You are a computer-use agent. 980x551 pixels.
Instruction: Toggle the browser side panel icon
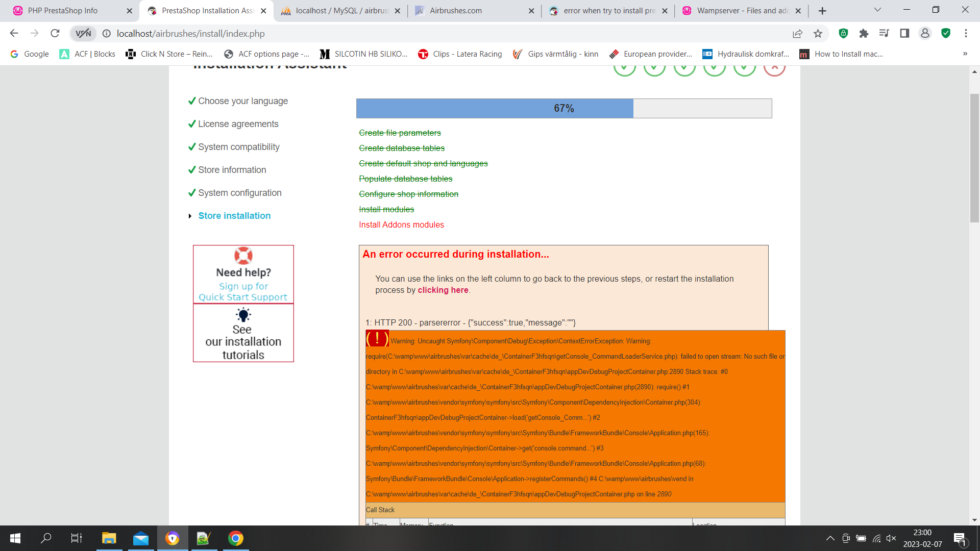[904, 33]
